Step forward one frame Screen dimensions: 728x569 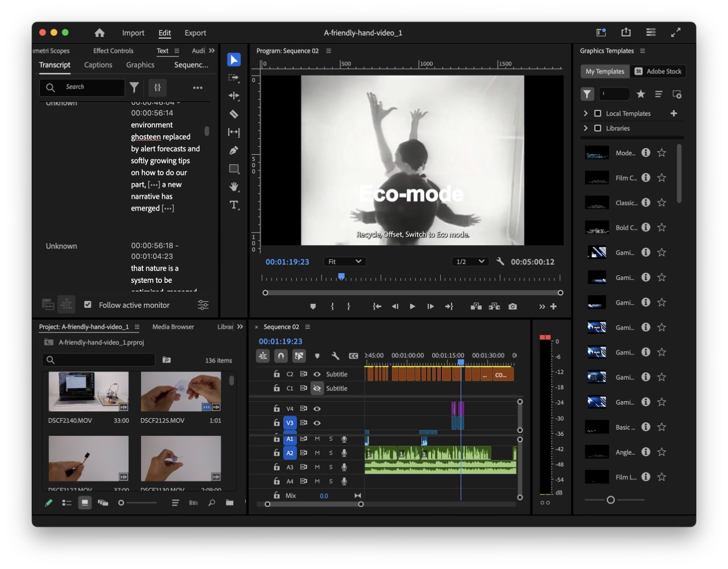pyautogui.click(x=431, y=307)
